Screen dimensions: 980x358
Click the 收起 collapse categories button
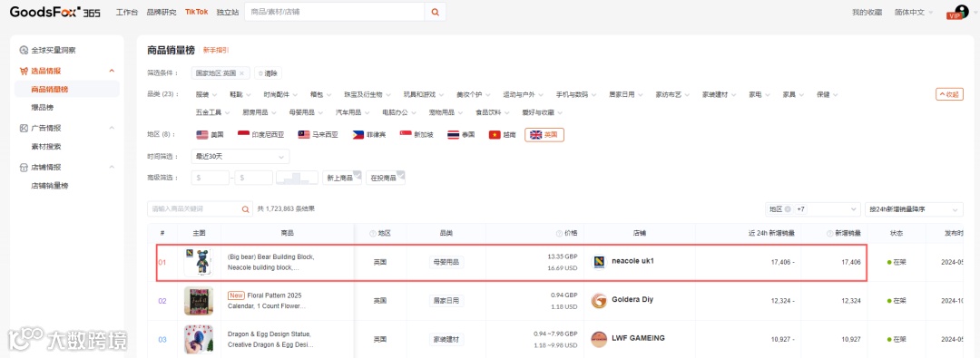949,95
